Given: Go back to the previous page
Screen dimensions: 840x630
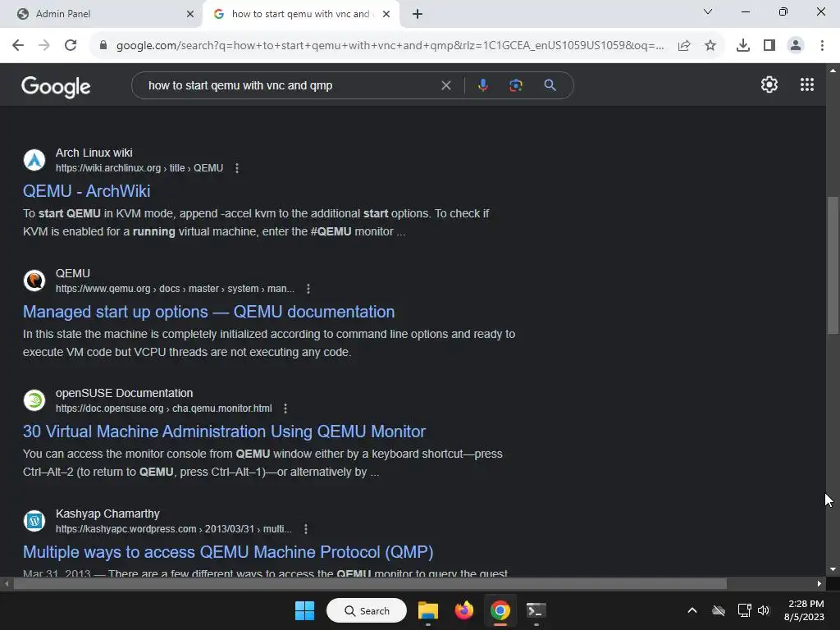Looking at the screenshot, I should tap(18, 45).
